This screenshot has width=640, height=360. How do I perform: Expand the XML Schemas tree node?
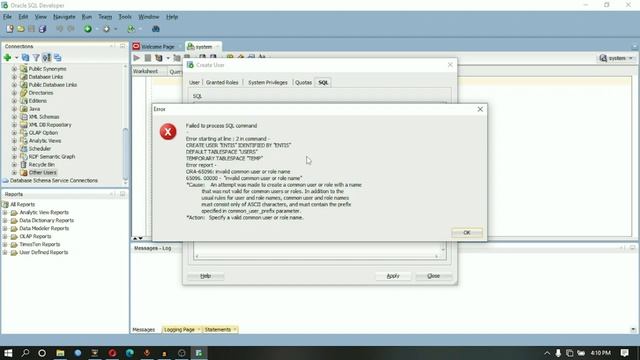coord(14,117)
